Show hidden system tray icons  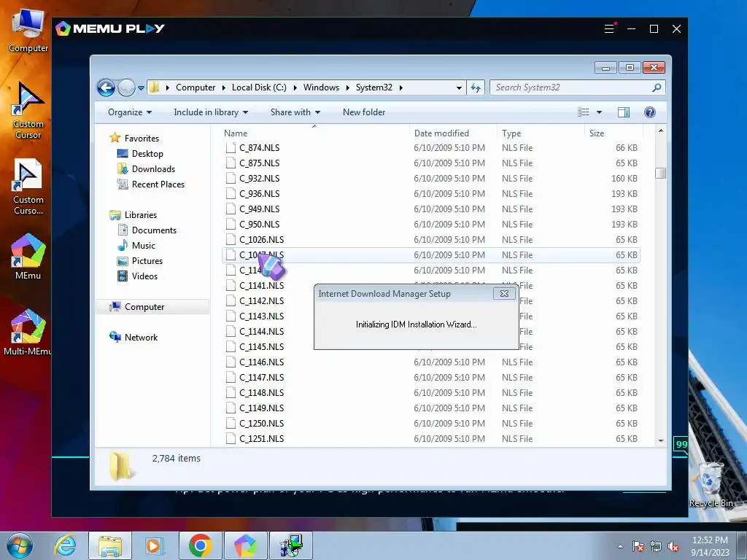620,546
